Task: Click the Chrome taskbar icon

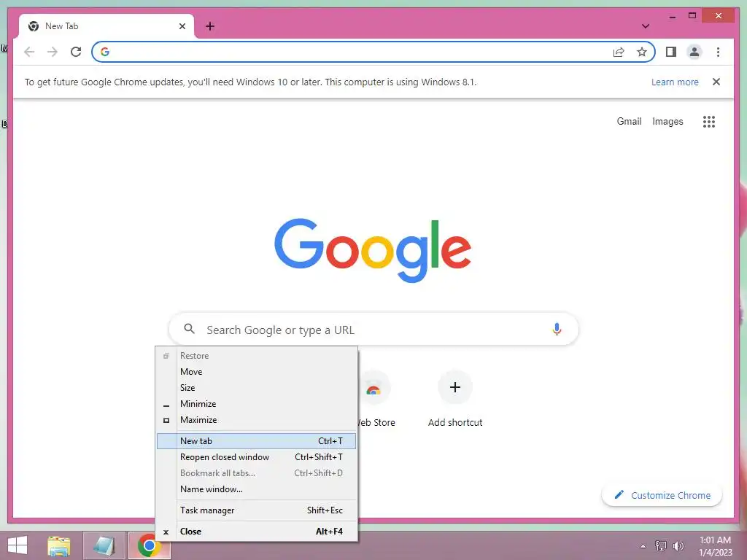Action: pyautogui.click(x=149, y=545)
